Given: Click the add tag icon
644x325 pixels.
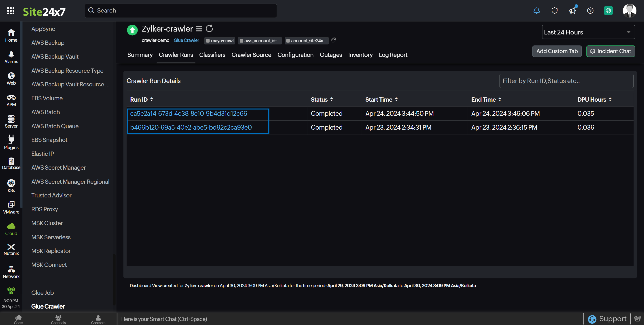Looking at the screenshot, I should point(333,40).
